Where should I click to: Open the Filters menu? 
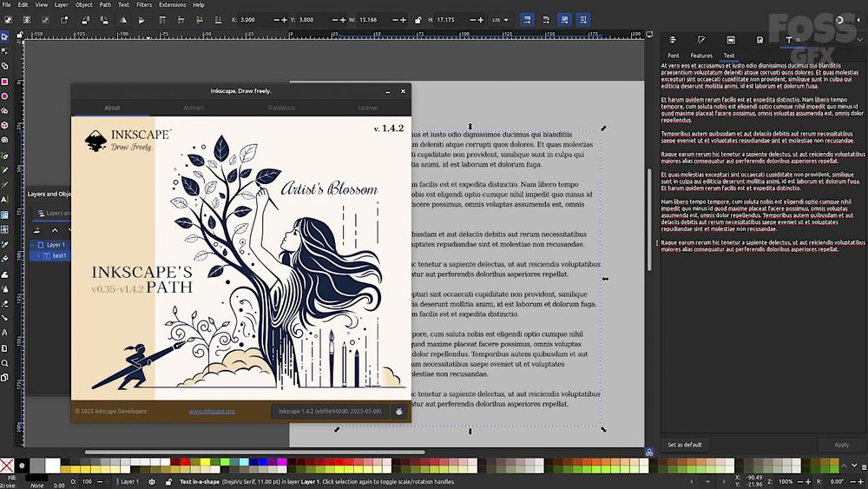click(144, 4)
